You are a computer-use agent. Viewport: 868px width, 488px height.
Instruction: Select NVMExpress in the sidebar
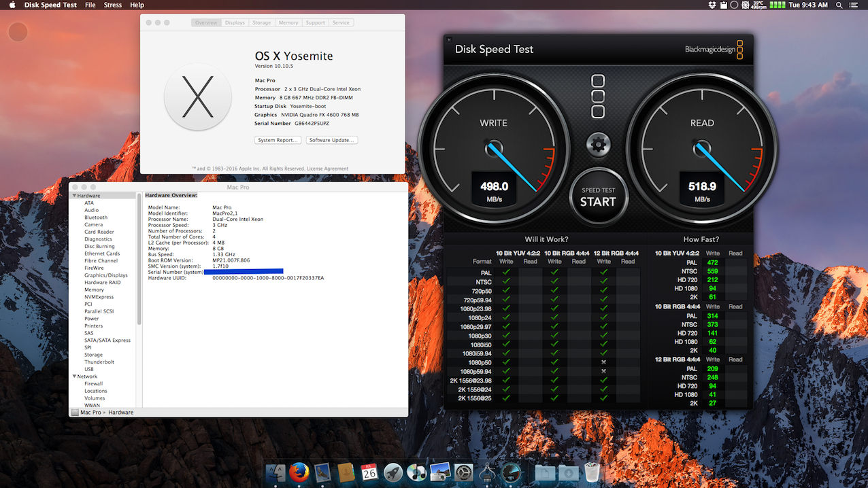(x=99, y=297)
